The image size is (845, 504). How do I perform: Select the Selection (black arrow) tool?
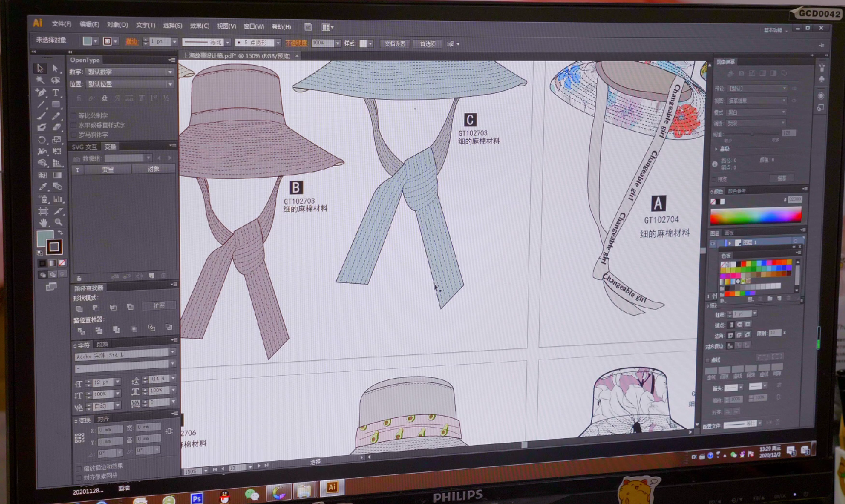pyautogui.click(x=40, y=69)
